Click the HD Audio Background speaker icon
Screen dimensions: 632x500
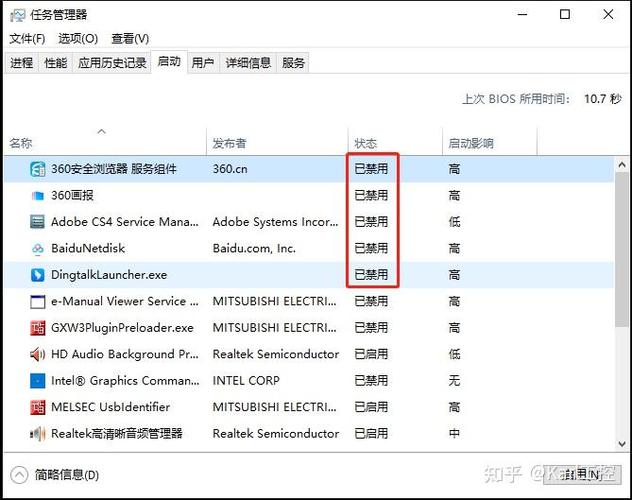pyautogui.click(x=37, y=354)
